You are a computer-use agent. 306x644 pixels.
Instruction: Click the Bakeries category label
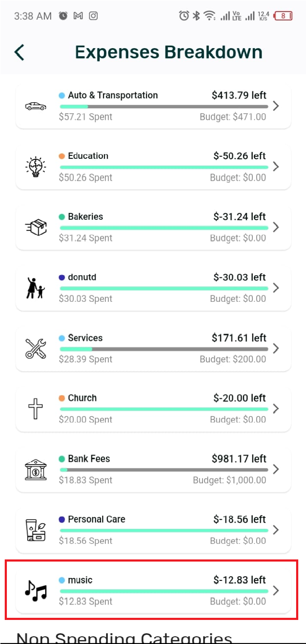(x=86, y=216)
